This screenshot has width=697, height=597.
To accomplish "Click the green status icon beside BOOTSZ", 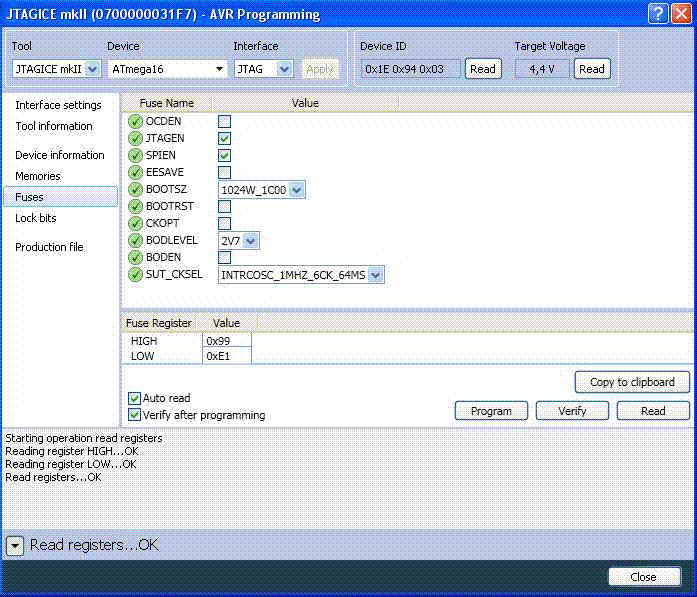I will (x=135, y=189).
